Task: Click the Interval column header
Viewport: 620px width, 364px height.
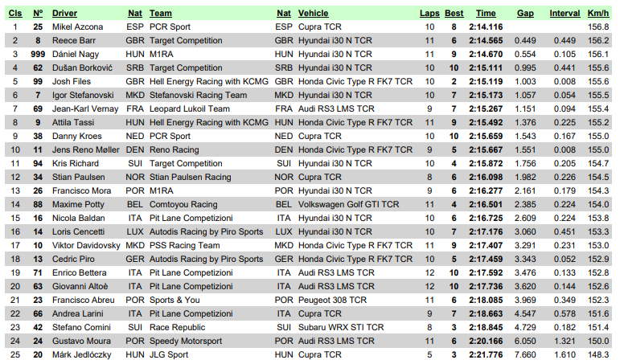Action: click(x=565, y=13)
